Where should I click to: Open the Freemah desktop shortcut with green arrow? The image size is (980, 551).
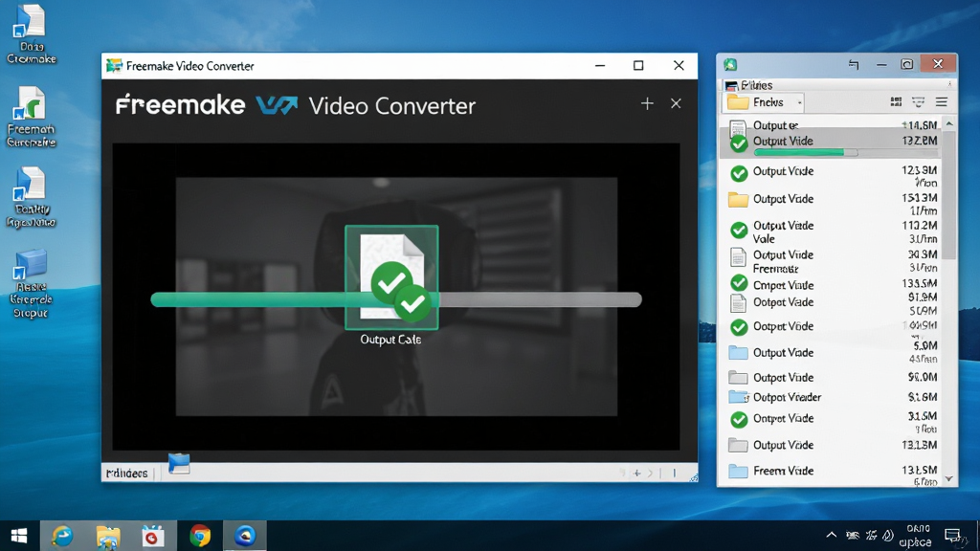31,117
